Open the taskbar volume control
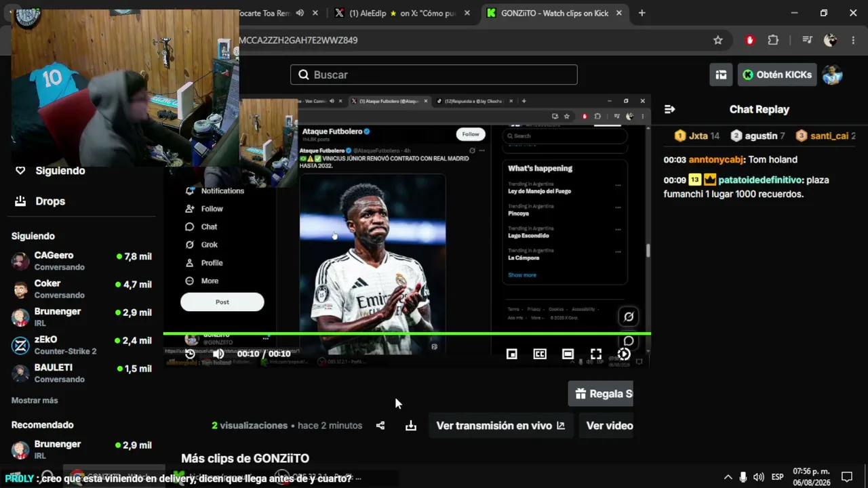The height and width of the screenshot is (488, 868). pyautogui.click(x=758, y=476)
